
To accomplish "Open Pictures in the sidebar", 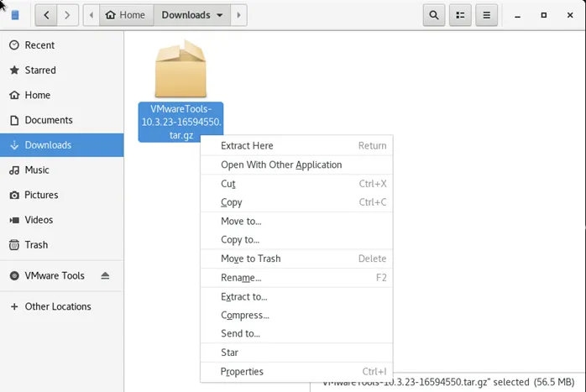I will (61, 195).
